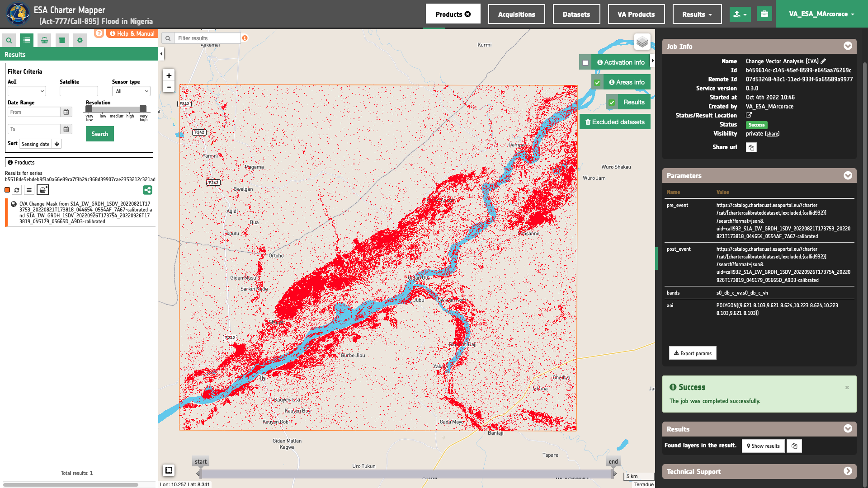The width and height of the screenshot is (868, 488).
Task: Open the Status/Result Location external link icon
Action: click(749, 115)
